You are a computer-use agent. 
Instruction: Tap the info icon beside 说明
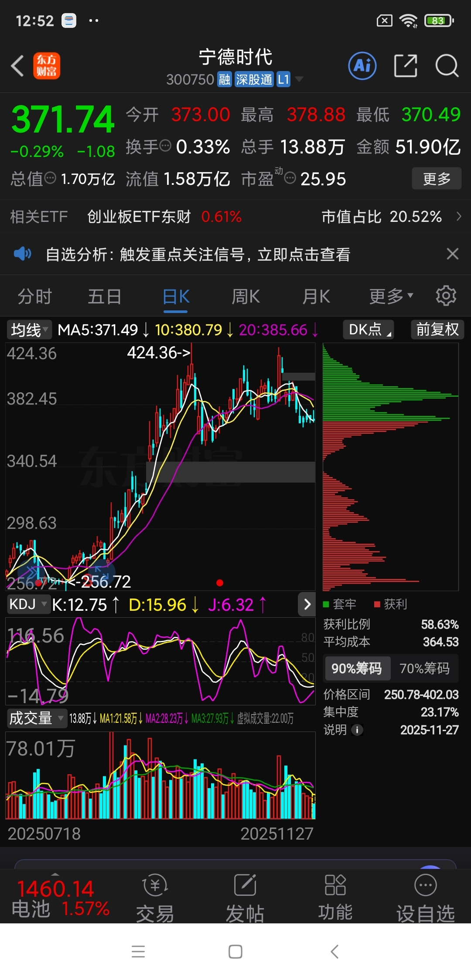click(357, 730)
